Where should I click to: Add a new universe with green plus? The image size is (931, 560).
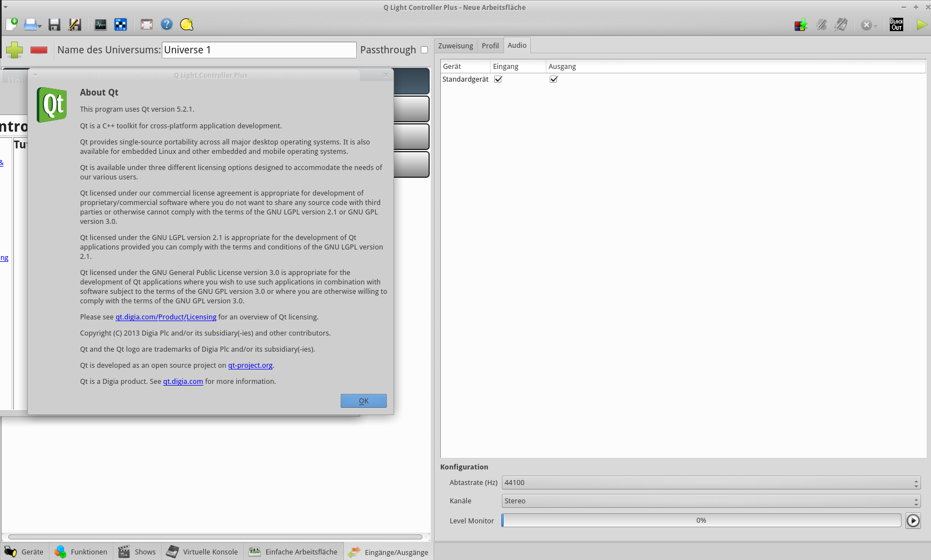click(x=14, y=50)
